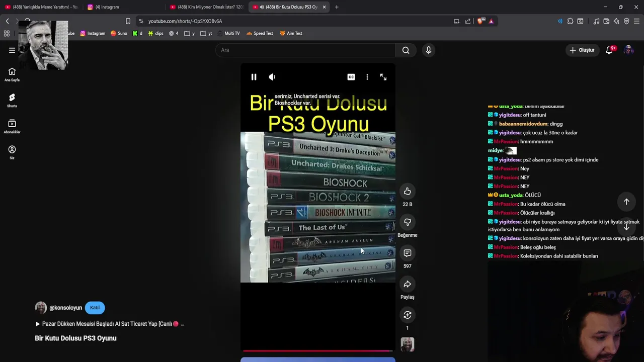Open the Aim Test bookmark
The image size is (644, 362).
tap(291, 33)
